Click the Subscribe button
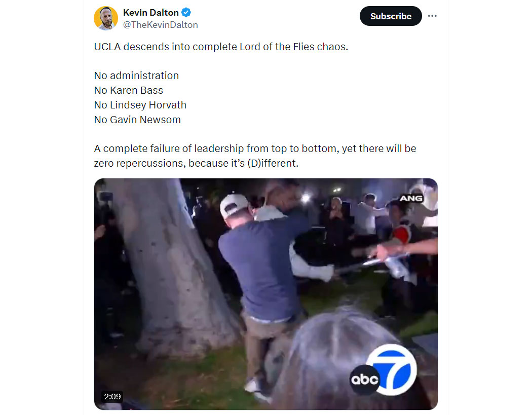The width and height of the screenshot is (532, 415). coord(391,16)
